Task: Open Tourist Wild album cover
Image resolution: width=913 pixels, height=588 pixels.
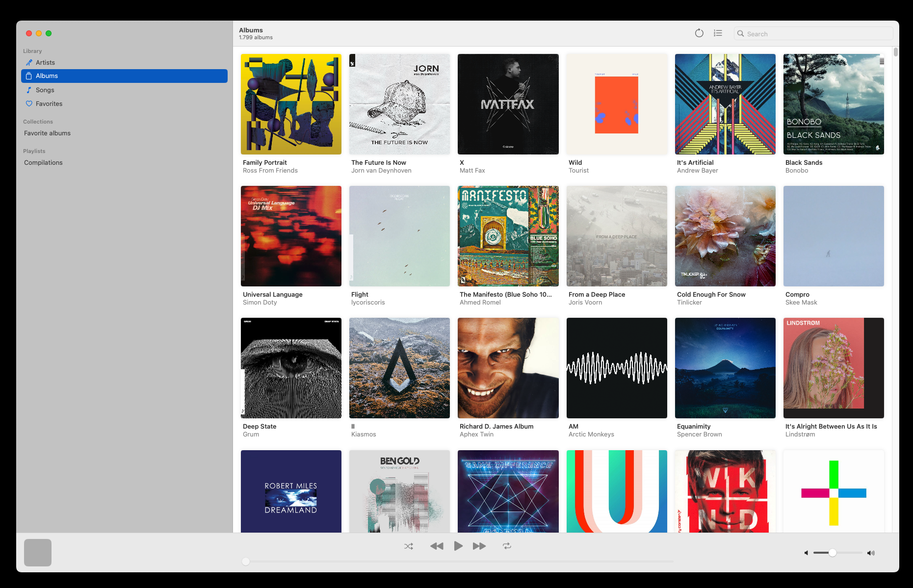Action: pyautogui.click(x=617, y=104)
